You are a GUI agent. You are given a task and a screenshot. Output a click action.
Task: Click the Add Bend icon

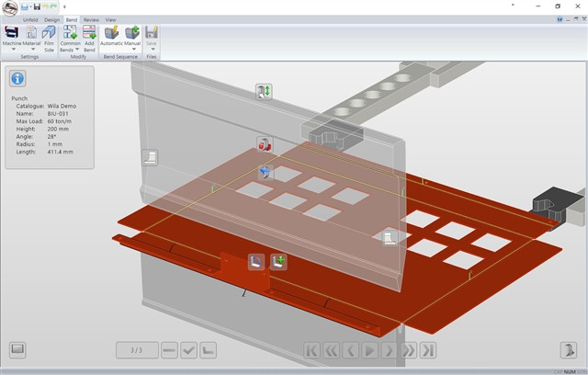tap(89, 38)
